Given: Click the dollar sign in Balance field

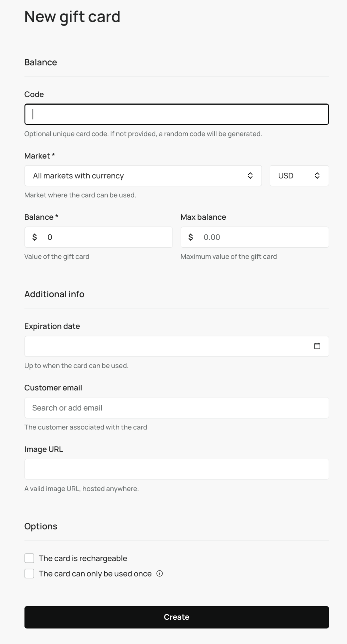Looking at the screenshot, I should [x=35, y=237].
